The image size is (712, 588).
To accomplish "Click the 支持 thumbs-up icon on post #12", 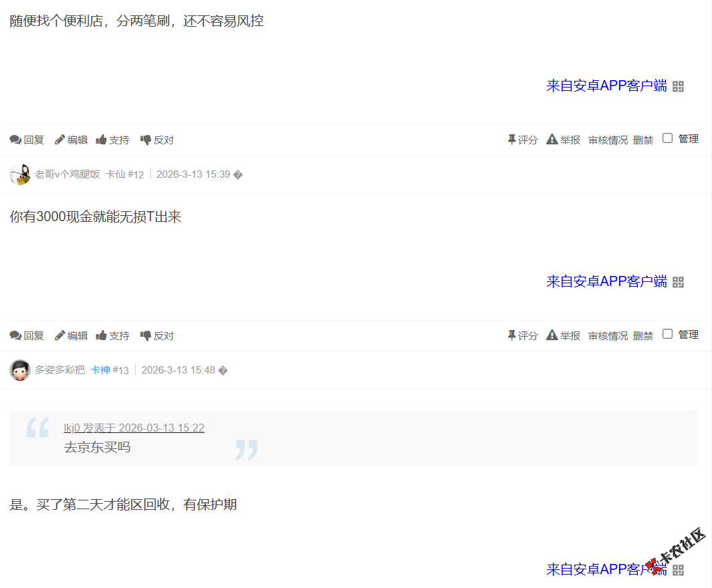I will coord(101,335).
